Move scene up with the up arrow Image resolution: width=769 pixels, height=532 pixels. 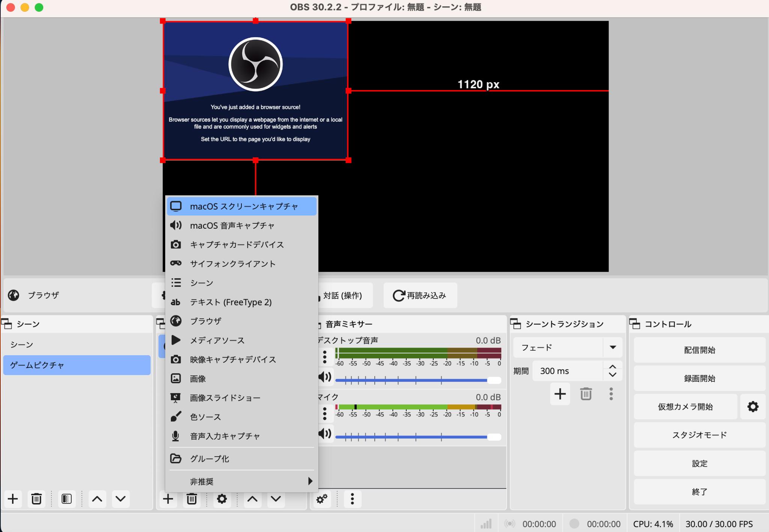point(97,499)
